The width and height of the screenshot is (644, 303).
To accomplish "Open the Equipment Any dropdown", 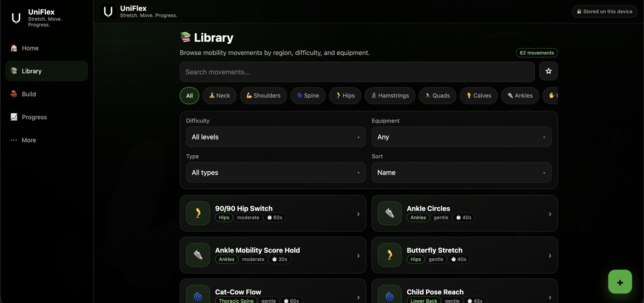I will (462, 137).
